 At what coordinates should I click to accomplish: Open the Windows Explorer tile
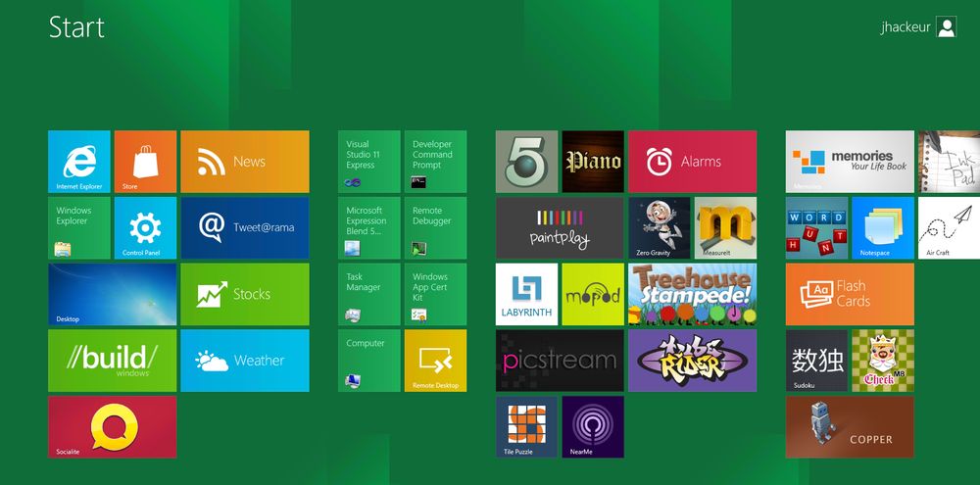[x=79, y=228]
